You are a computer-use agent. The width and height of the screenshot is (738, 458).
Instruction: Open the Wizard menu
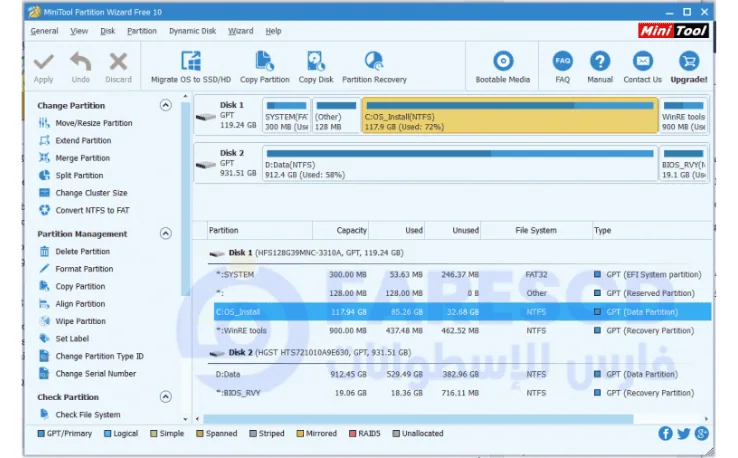pyautogui.click(x=240, y=31)
